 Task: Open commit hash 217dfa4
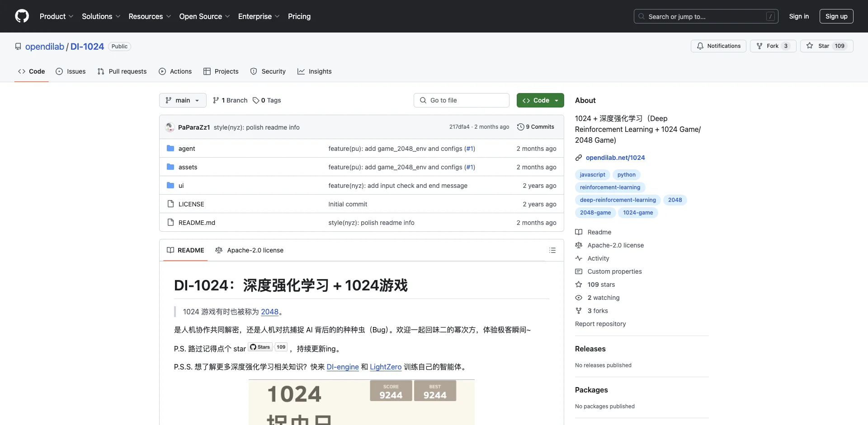click(x=459, y=127)
